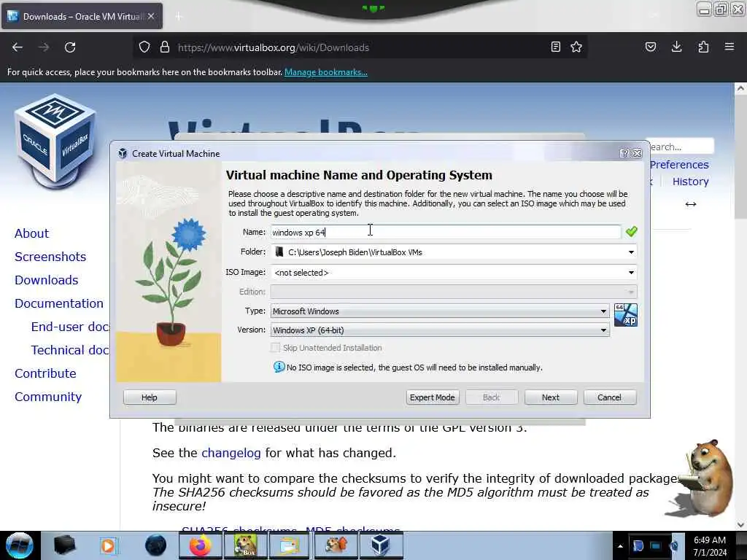Viewport: 747px width, 560px height.
Task: Open Firefox downloads panel
Action: click(676, 47)
